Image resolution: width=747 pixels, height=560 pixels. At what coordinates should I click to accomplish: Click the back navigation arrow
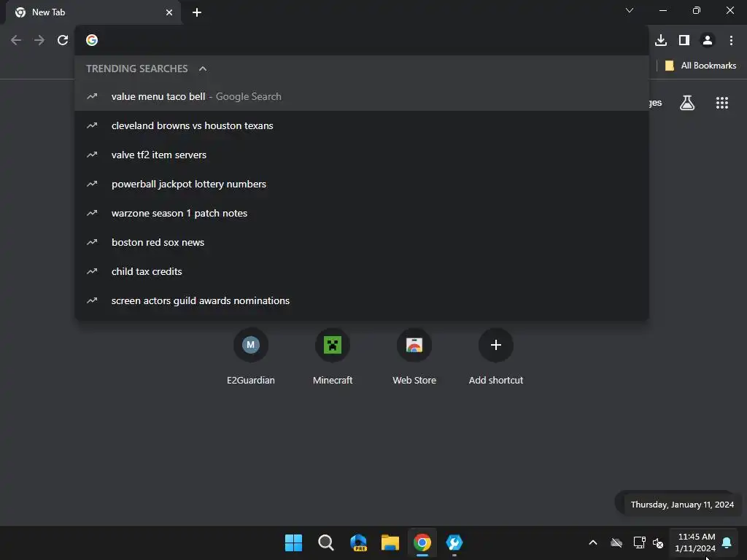tap(16, 40)
